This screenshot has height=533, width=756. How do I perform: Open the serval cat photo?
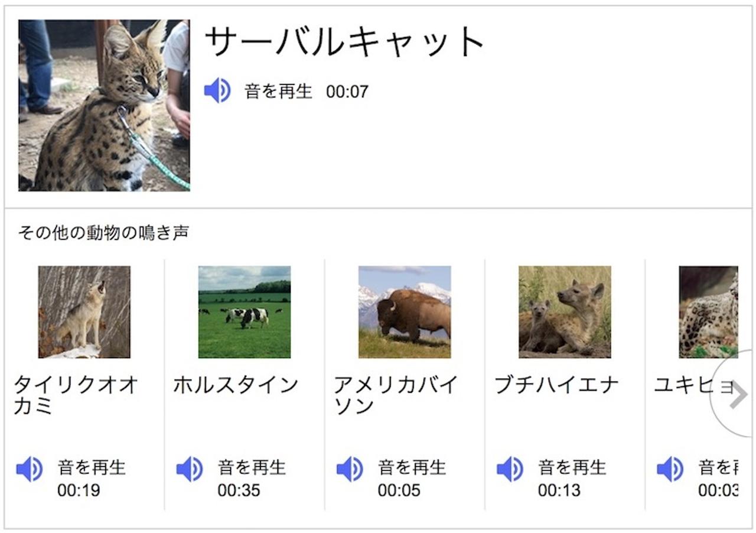[x=104, y=105]
